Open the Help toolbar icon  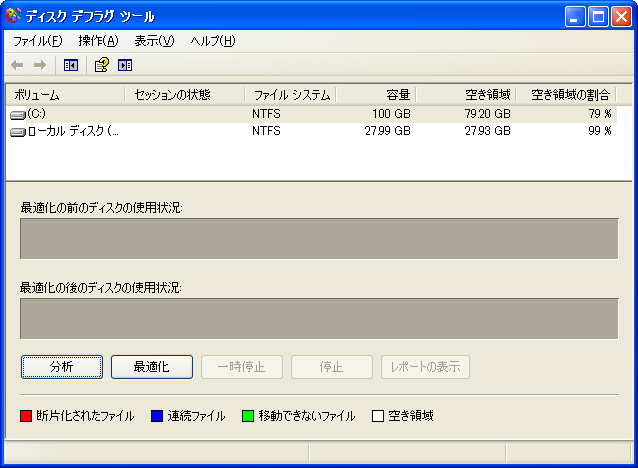tap(102, 65)
